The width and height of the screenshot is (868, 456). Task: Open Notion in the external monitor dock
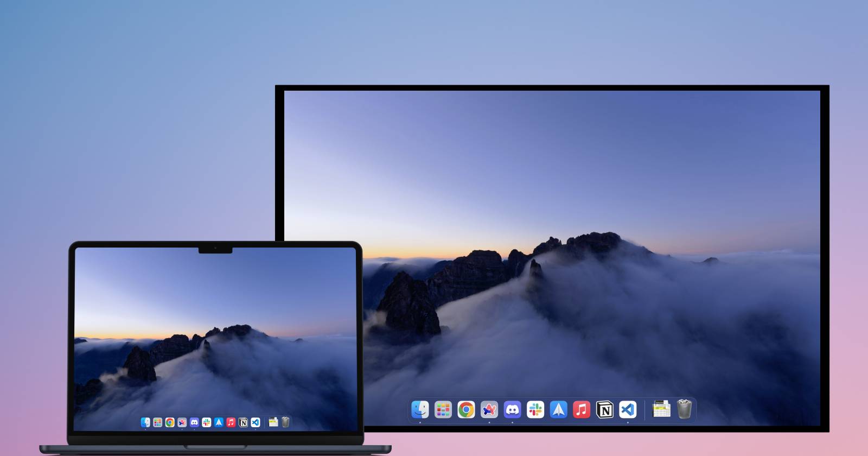pos(604,409)
